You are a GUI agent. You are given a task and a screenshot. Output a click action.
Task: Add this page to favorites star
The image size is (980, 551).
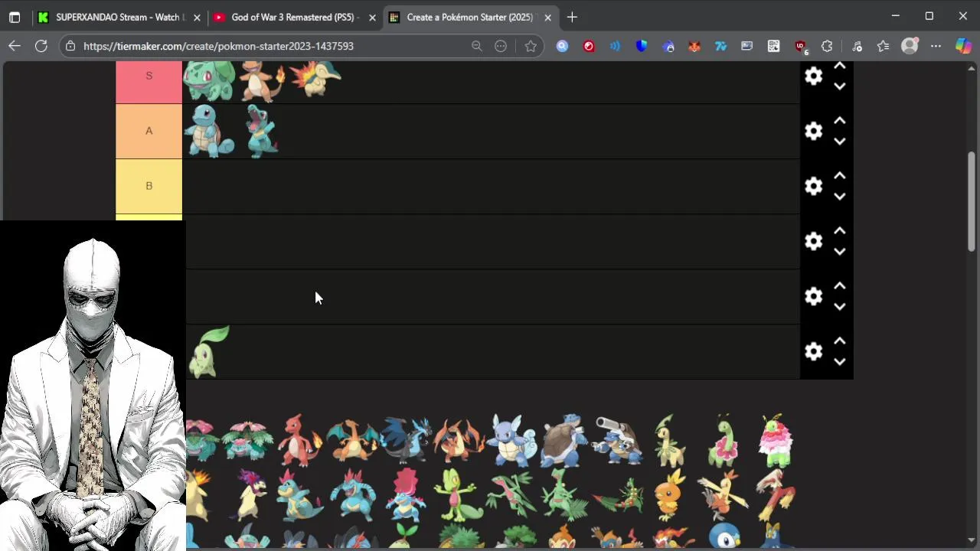click(x=531, y=46)
